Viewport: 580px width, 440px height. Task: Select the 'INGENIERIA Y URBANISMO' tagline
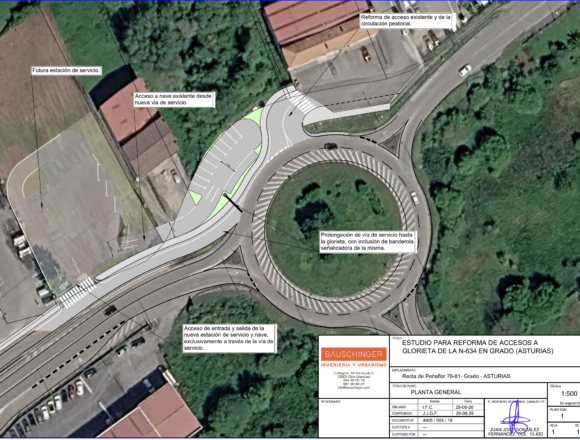(354, 365)
